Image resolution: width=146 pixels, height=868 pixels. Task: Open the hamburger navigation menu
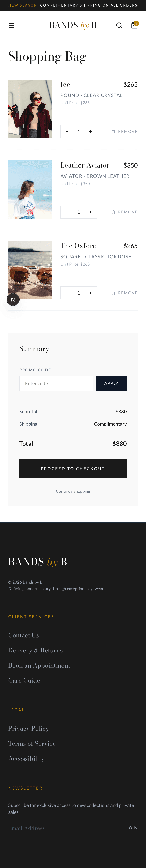pos(12,25)
